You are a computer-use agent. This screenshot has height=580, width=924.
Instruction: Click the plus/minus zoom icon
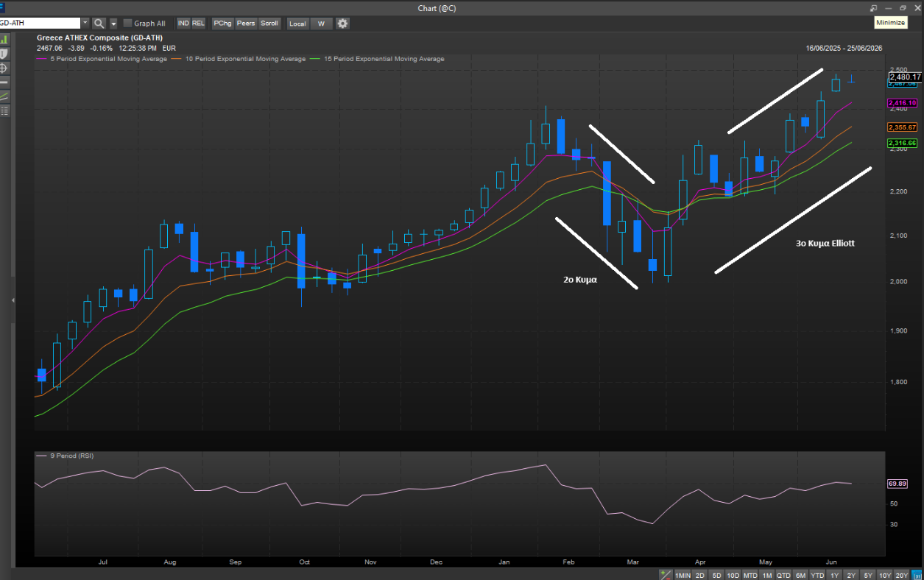coord(666,575)
